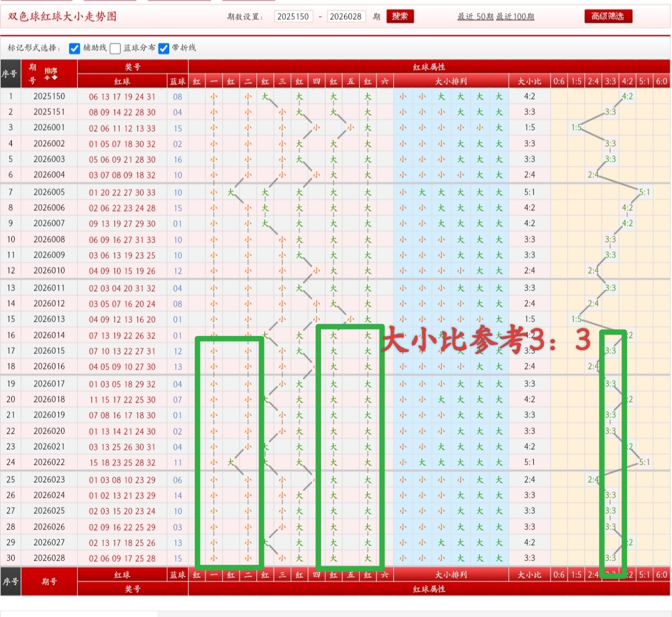The image size is (672, 617).
Task: Click the 搜索 button
Action: (400, 16)
